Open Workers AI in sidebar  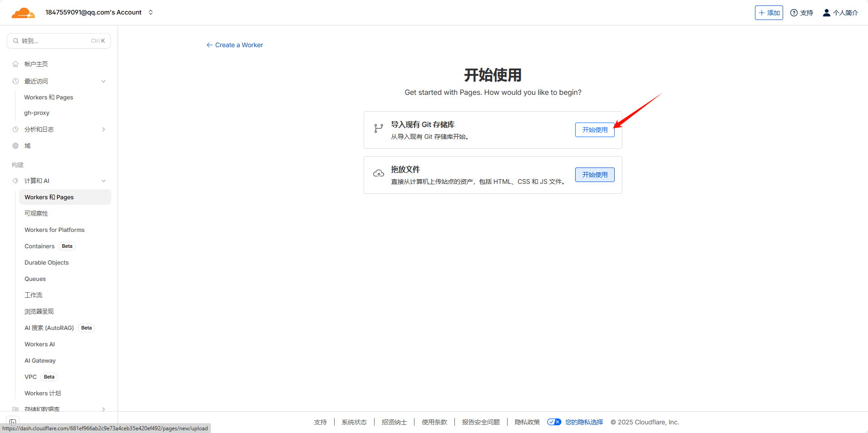coord(39,344)
